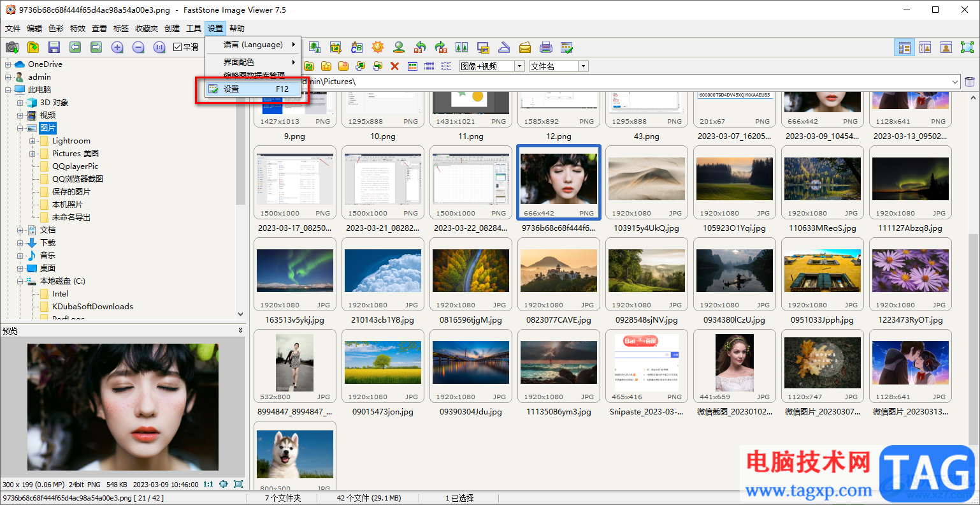Enter Full Screen mode icon

point(967,47)
